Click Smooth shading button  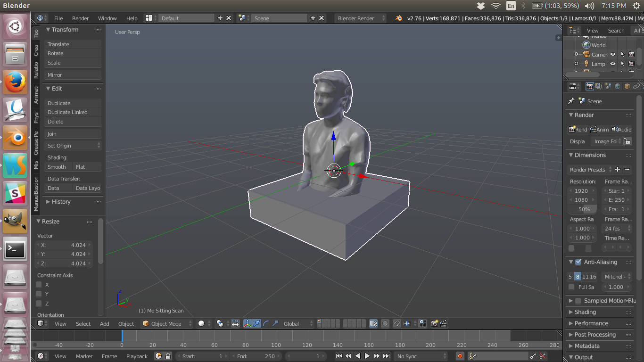58,166
